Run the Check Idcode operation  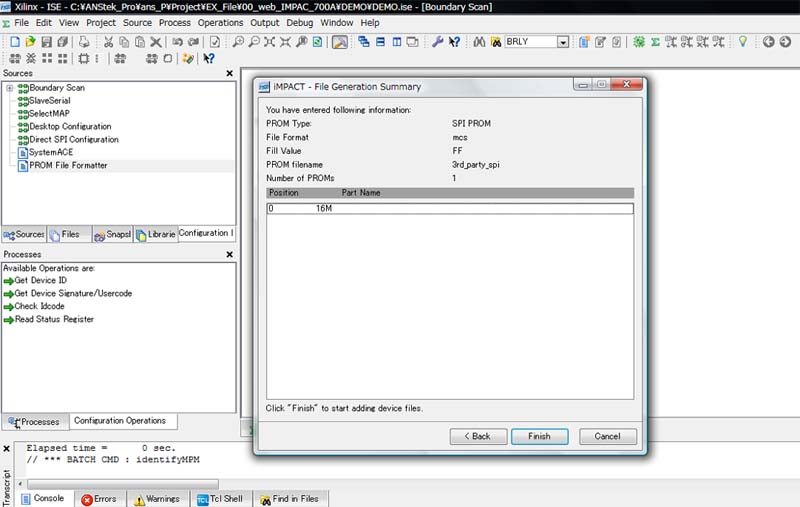(39, 307)
